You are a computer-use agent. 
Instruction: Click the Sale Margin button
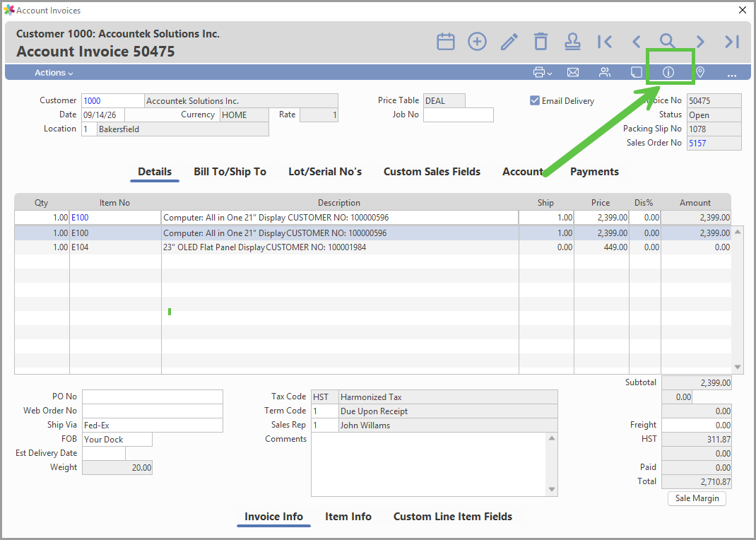pyautogui.click(x=697, y=498)
